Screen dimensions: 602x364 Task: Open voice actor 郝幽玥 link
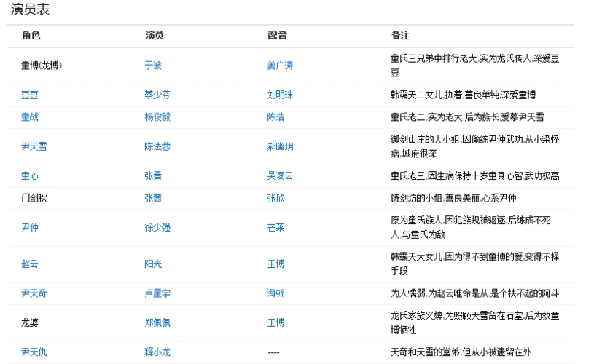(x=280, y=146)
